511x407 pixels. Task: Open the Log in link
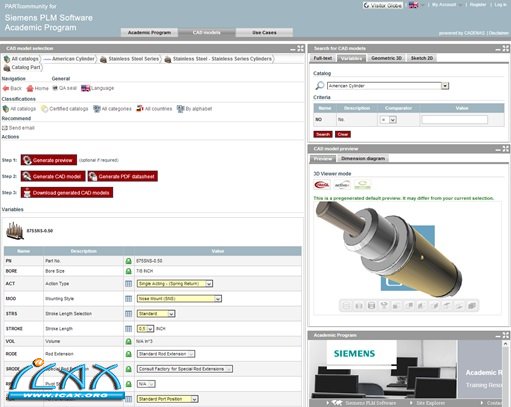click(500, 5)
